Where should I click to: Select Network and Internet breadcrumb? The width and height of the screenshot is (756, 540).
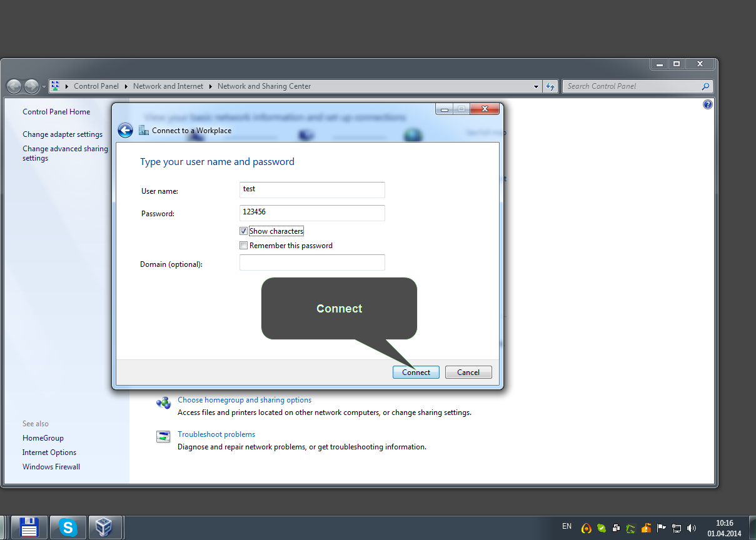pos(168,86)
